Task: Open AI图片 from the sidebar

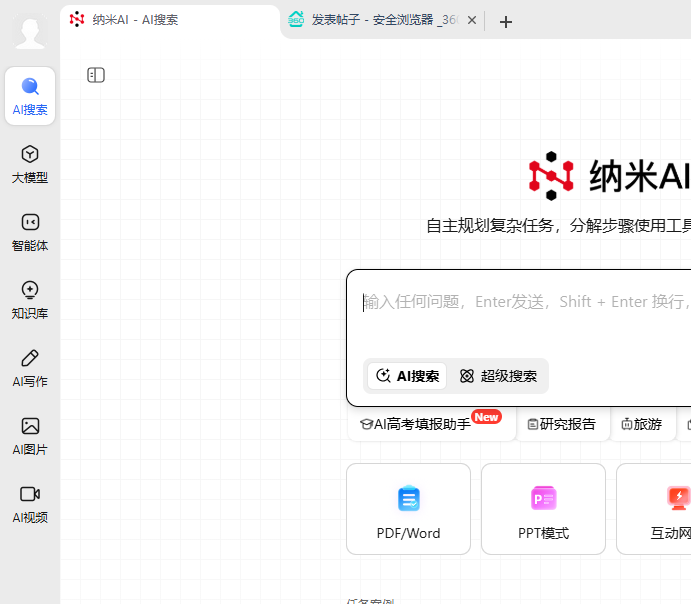Action: [x=30, y=436]
